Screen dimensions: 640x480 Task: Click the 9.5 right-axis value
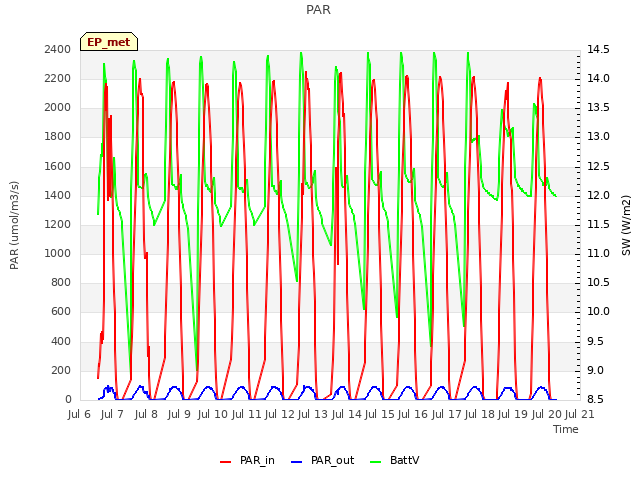pyautogui.click(x=595, y=341)
